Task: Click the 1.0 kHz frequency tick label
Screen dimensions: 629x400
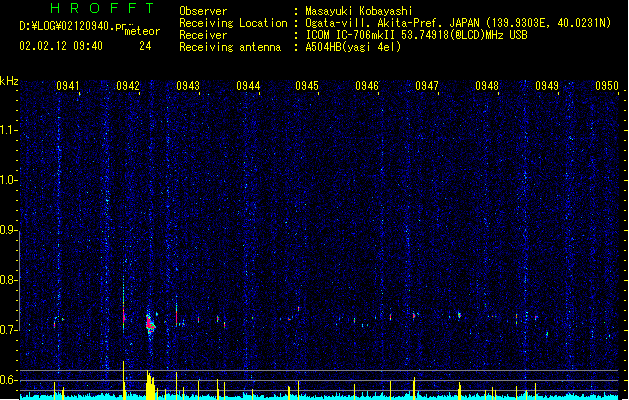Action: pos(9,180)
